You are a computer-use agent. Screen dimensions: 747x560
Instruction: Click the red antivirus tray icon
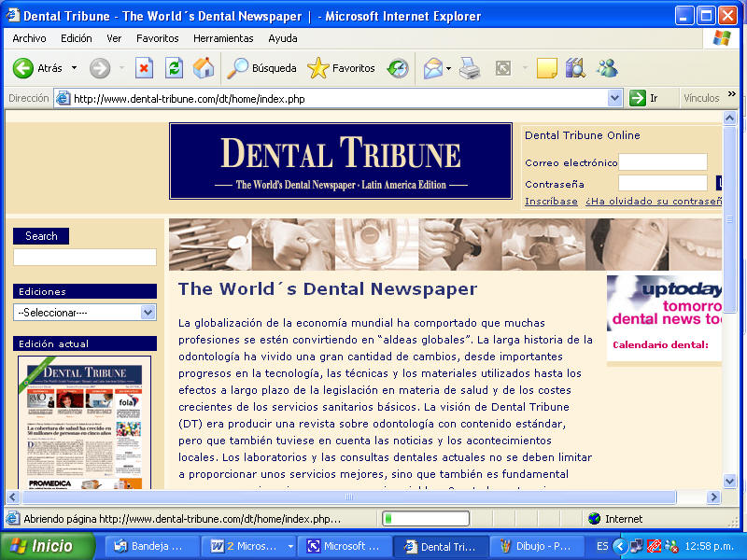[654, 546]
